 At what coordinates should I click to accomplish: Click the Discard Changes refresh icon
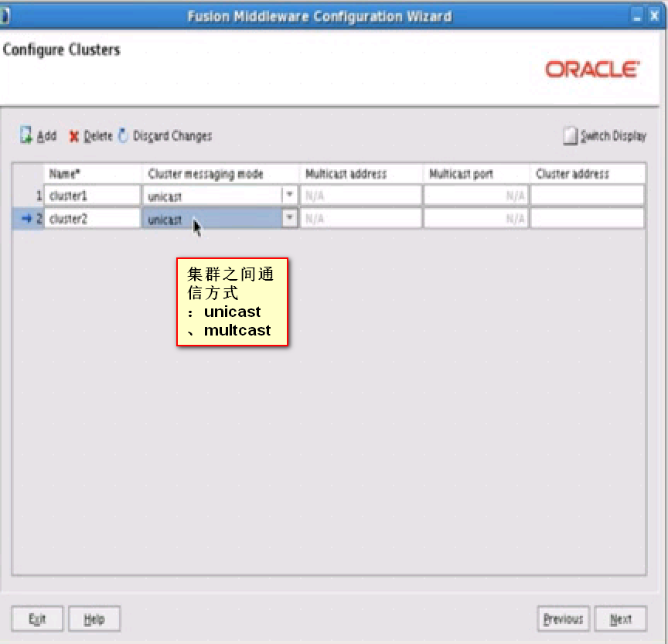click(x=123, y=135)
